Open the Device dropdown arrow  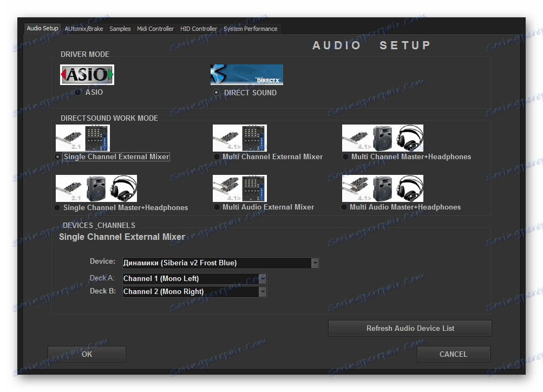(315, 263)
